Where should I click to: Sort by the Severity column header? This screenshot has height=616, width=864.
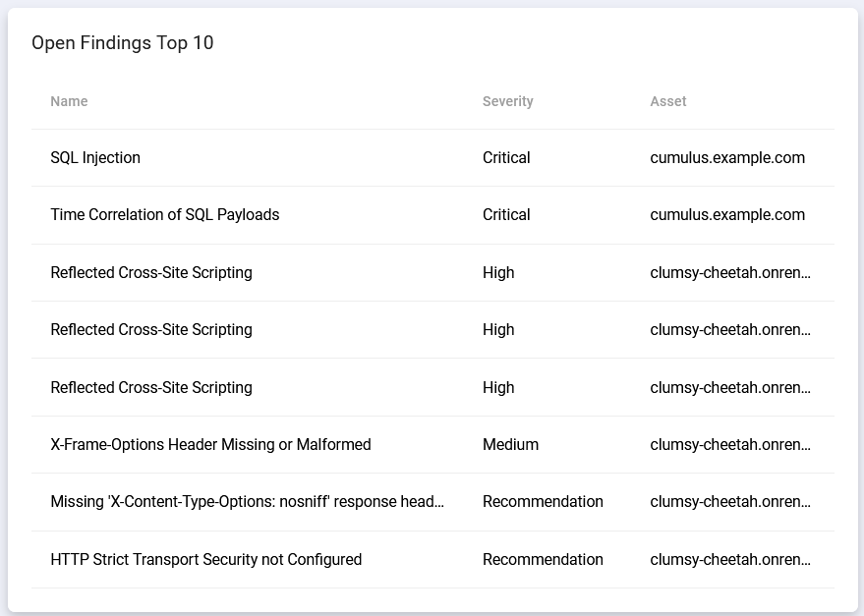click(x=507, y=101)
